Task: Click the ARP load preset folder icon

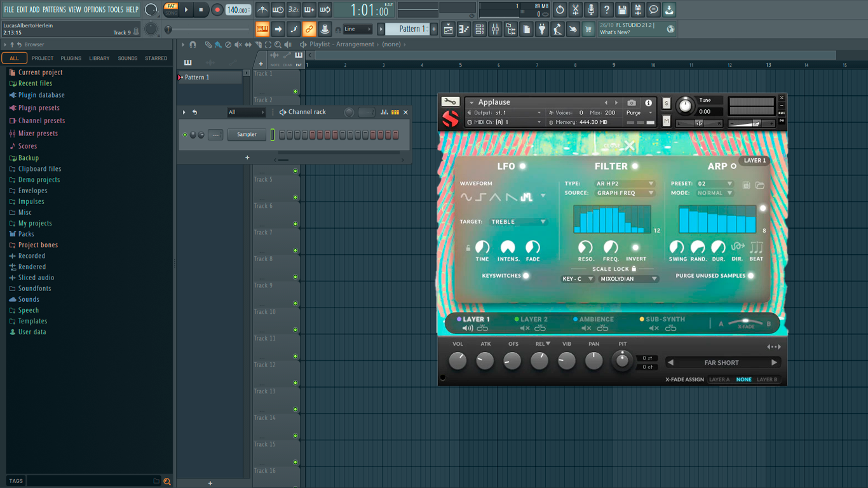Action: (x=760, y=184)
